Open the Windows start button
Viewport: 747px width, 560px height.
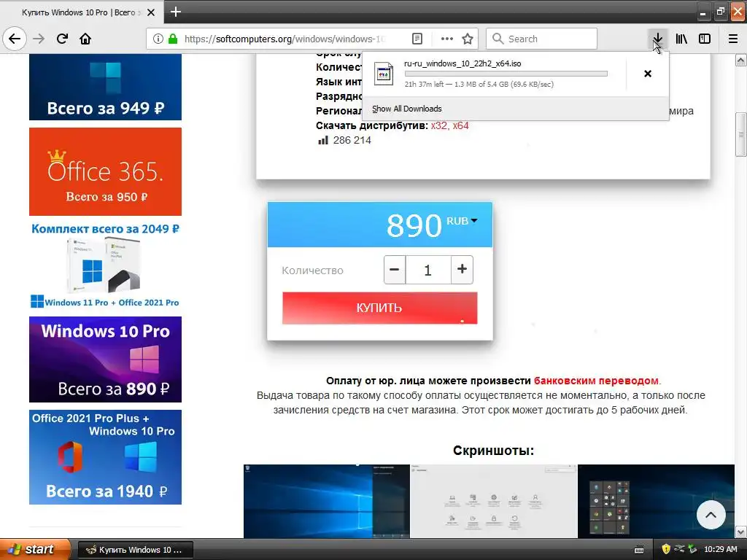(x=35, y=549)
